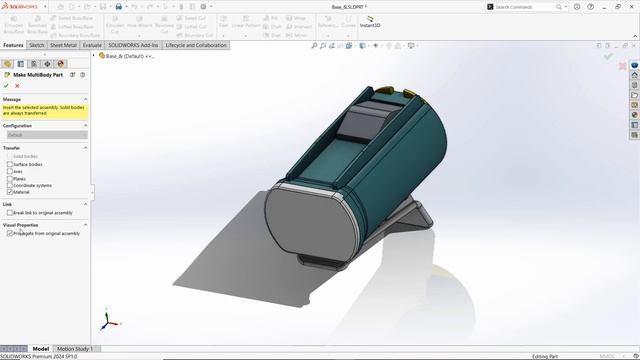This screenshot has width=640, height=360.
Task: Open the DisplayManager tab icon
Action: [61, 64]
